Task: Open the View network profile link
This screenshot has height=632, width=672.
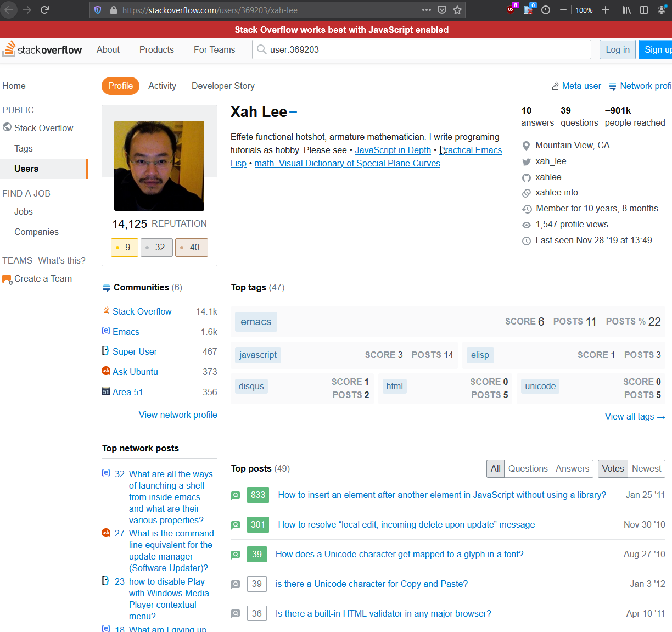Action: pos(178,415)
